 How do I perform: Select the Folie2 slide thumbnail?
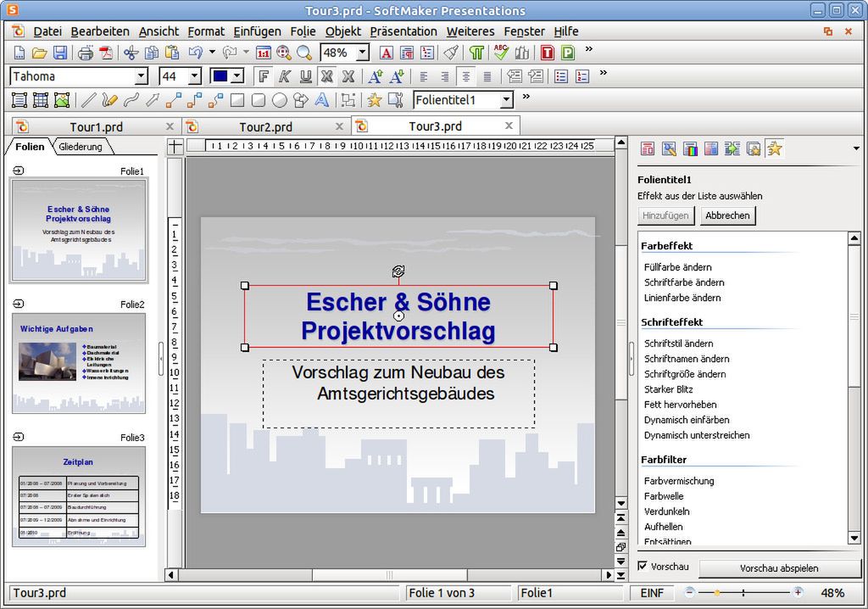click(79, 364)
